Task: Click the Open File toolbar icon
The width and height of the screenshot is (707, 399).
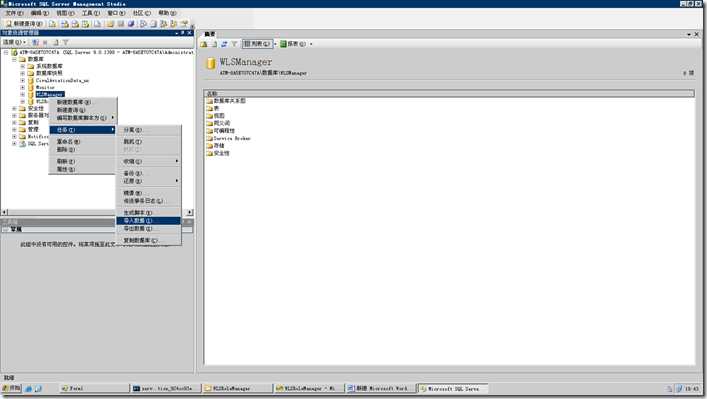Action: 110,24
